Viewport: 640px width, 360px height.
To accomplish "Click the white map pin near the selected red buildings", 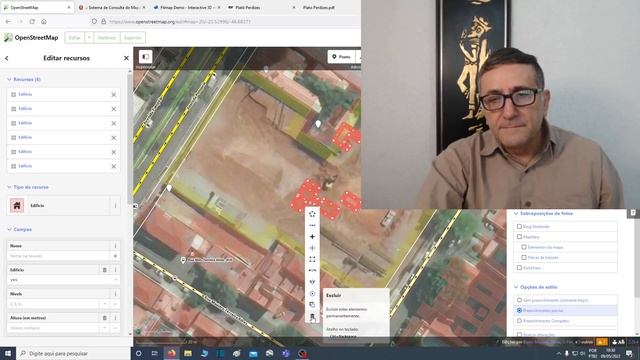I will (318, 123).
